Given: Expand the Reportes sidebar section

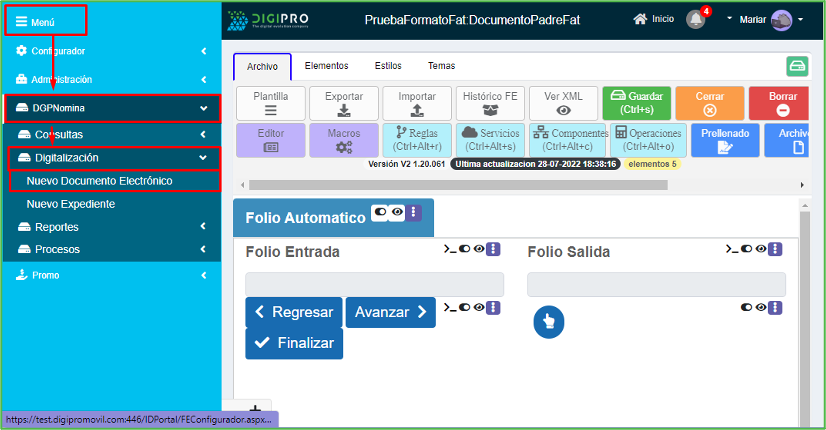Looking at the screenshot, I should click(x=110, y=227).
